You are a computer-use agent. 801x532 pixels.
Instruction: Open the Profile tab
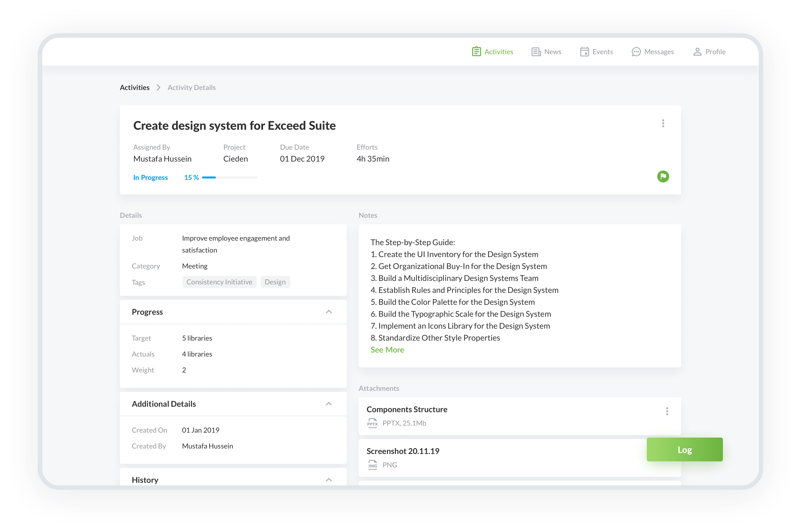click(709, 52)
